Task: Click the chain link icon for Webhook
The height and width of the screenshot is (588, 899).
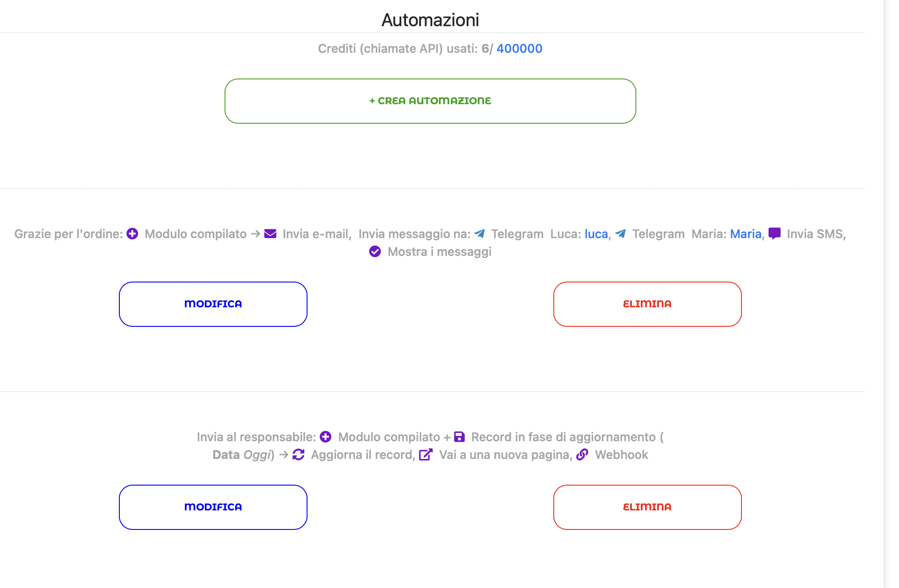Action: point(582,455)
